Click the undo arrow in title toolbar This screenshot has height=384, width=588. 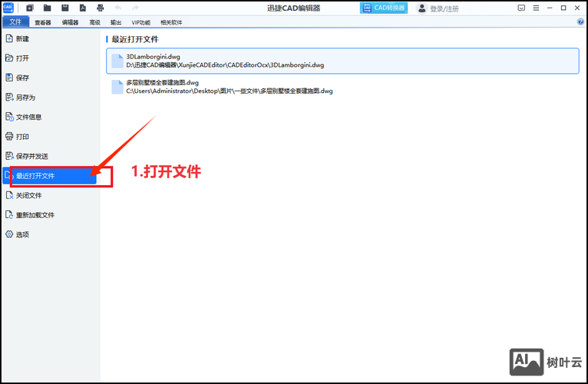point(118,8)
